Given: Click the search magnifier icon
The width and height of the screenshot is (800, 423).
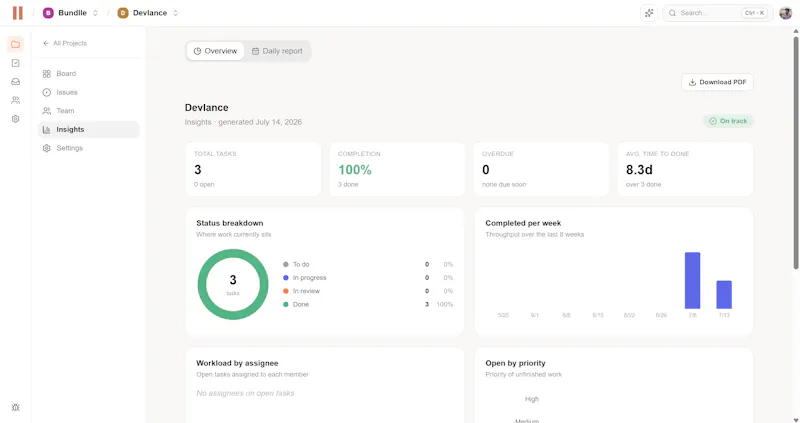Looking at the screenshot, I should (x=672, y=13).
